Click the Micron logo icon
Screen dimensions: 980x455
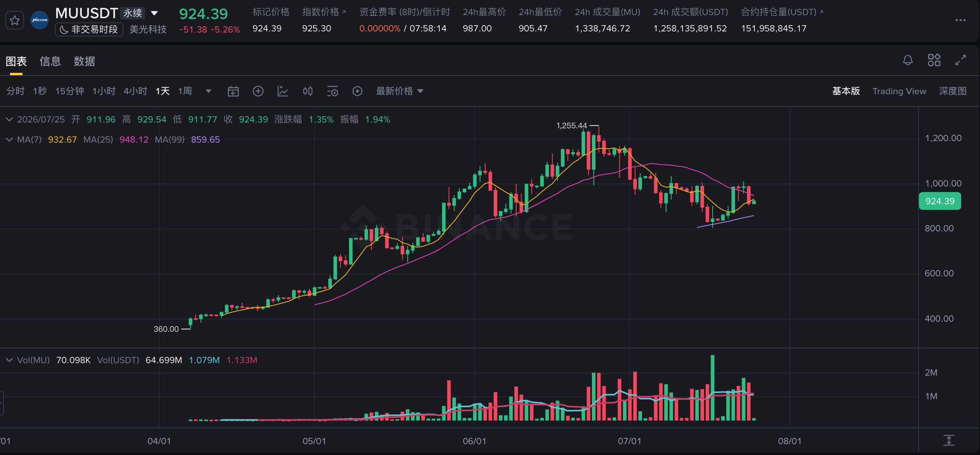(40, 20)
